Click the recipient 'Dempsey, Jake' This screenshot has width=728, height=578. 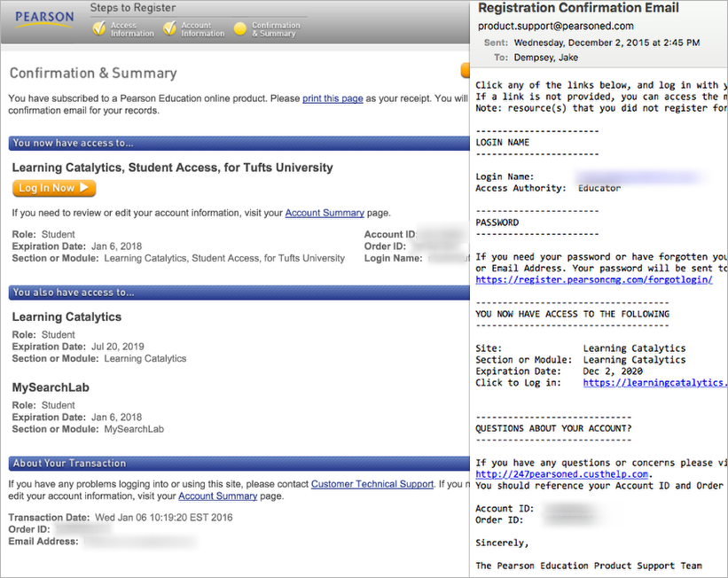coord(546,58)
